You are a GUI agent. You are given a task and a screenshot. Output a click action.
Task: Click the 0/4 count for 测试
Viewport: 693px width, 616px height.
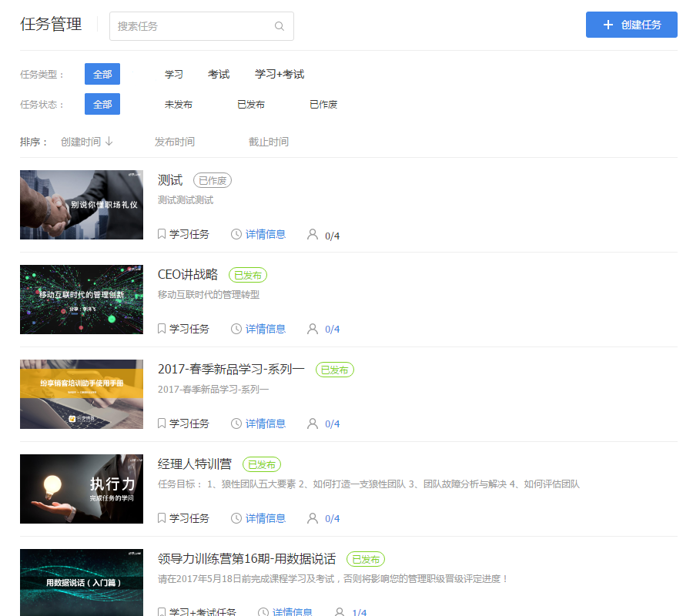coord(333,236)
